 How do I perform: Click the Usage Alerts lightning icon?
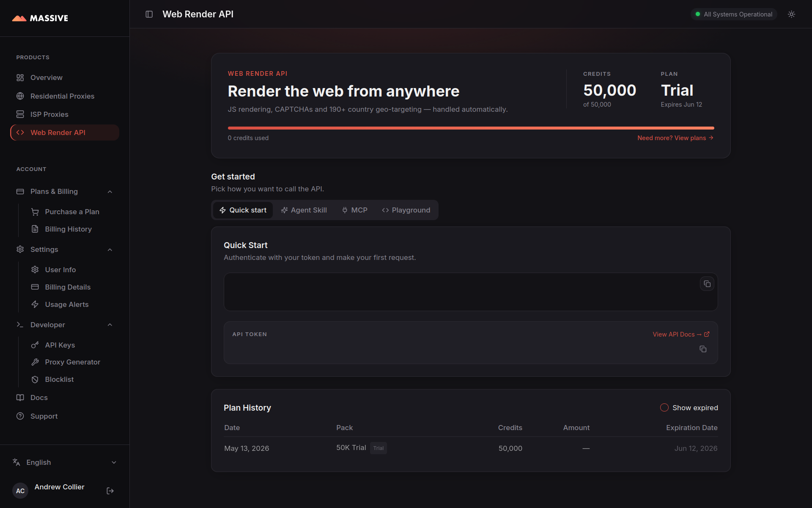[x=35, y=304]
